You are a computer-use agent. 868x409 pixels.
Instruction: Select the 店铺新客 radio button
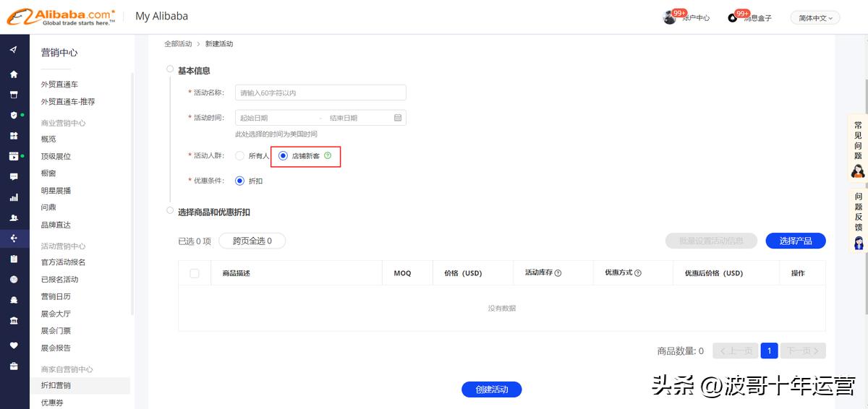pyautogui.click(x=283, y=155)
